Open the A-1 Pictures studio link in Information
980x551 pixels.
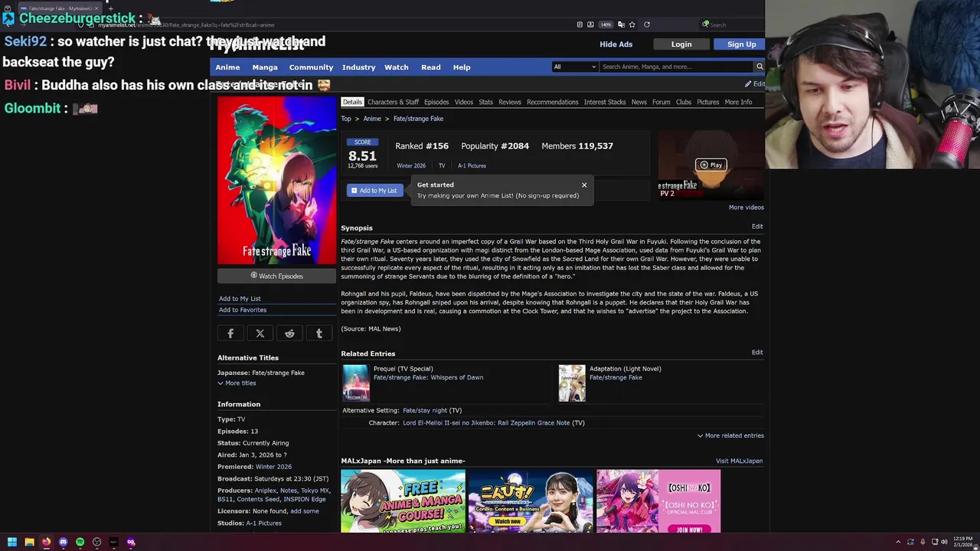(x=263, y=523)
